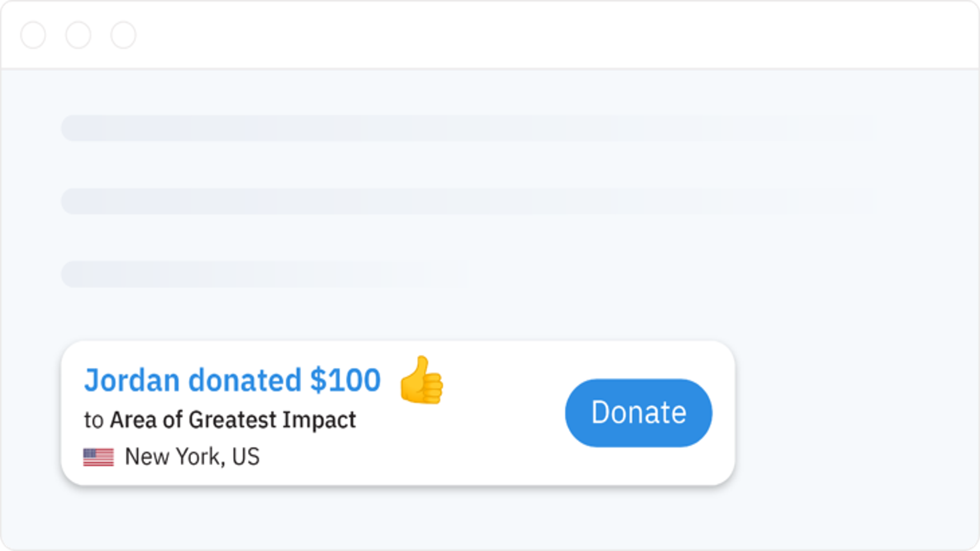The height and width of the screenshot is (551, 980).
Task: Click the word 'to' before fund name
Action: pos(94,420)
